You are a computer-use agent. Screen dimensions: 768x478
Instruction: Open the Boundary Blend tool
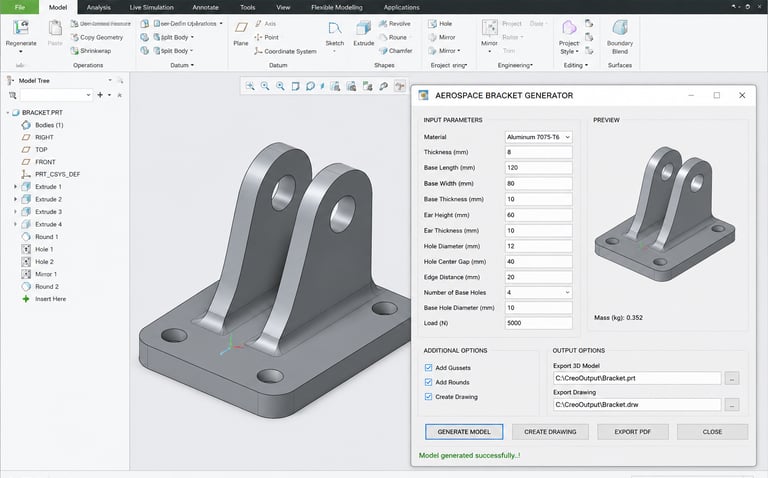620,37
